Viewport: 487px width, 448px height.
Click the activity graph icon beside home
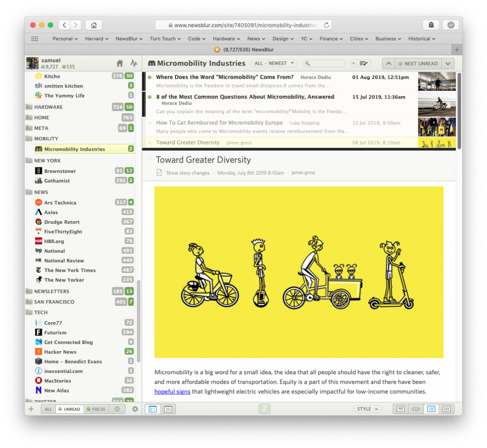[x=134, y=63]
